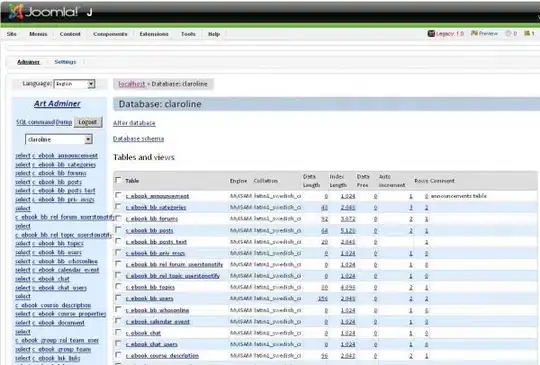Open the Database schema link
Screen dimensions: 540x365
tap(138, 139)
